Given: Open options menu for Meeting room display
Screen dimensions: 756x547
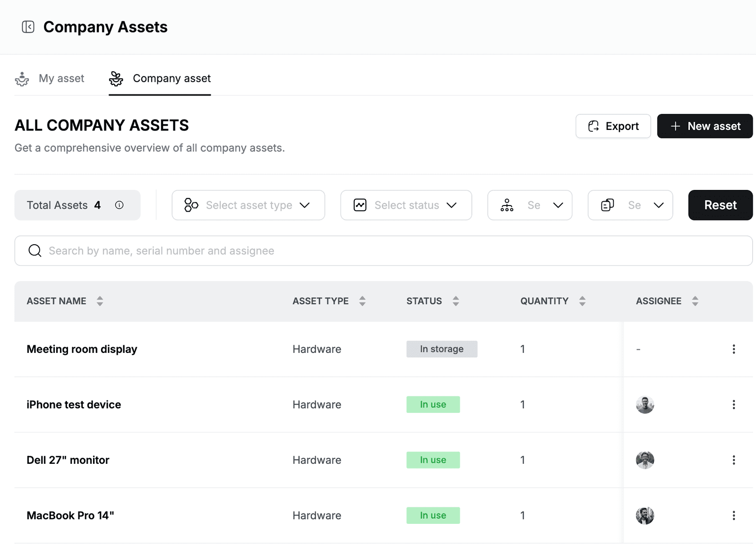Looking at the screenshot, I should click(734, 349).
